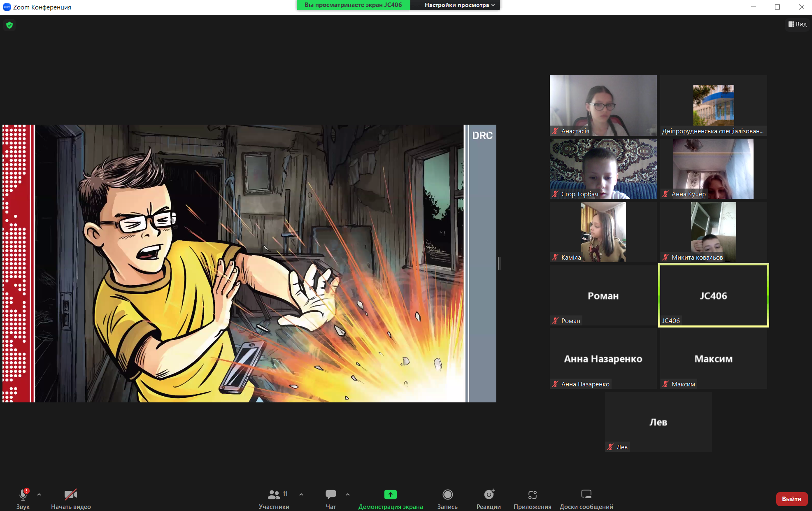
Task: Click the Выйти leave button
Action: (791, 499)
